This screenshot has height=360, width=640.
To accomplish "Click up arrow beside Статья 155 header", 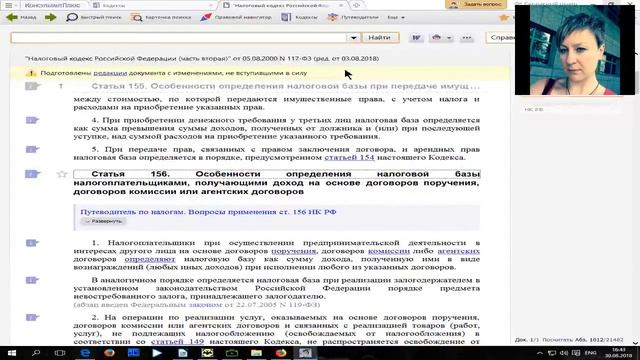I will pos(61,86).
